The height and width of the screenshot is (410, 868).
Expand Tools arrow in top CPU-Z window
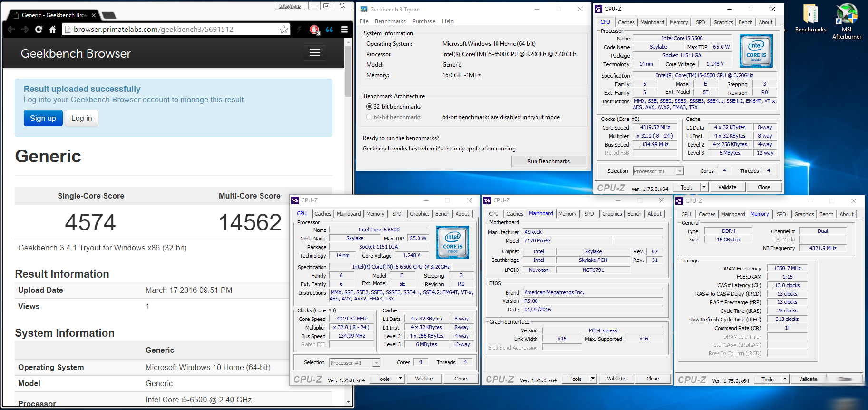click(704, 187)
